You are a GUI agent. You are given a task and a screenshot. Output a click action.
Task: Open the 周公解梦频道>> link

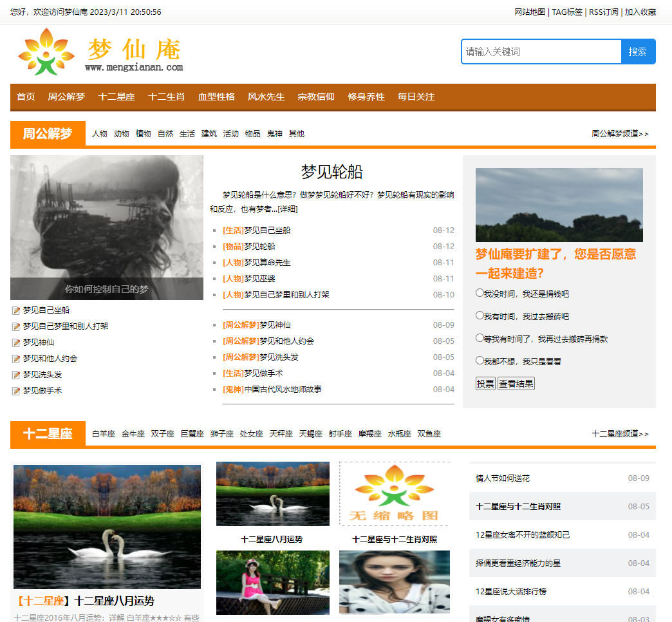pyautogui.click(x=620, y=134)
